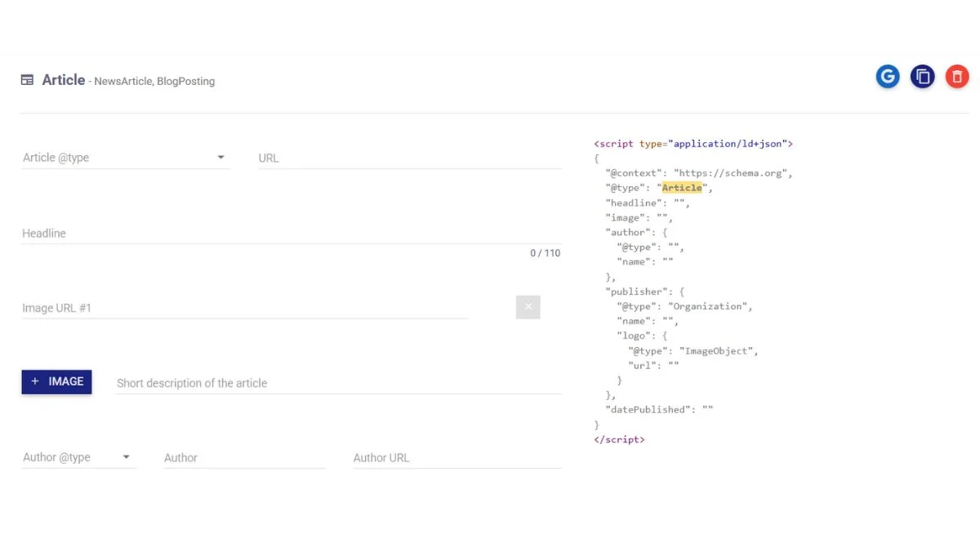Click the "ImageObject" type value in code
Image resolution: width=980 pixels, height=547 pixels.
717,351
